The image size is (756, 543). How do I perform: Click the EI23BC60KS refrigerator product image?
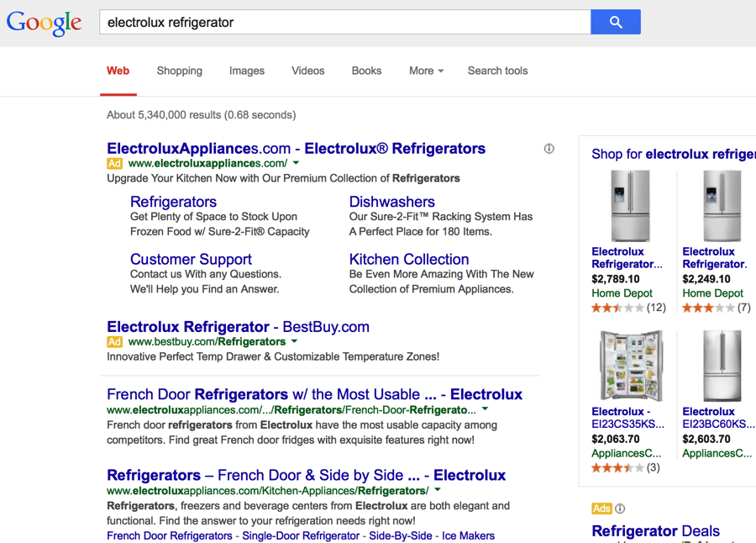point(722,366)
